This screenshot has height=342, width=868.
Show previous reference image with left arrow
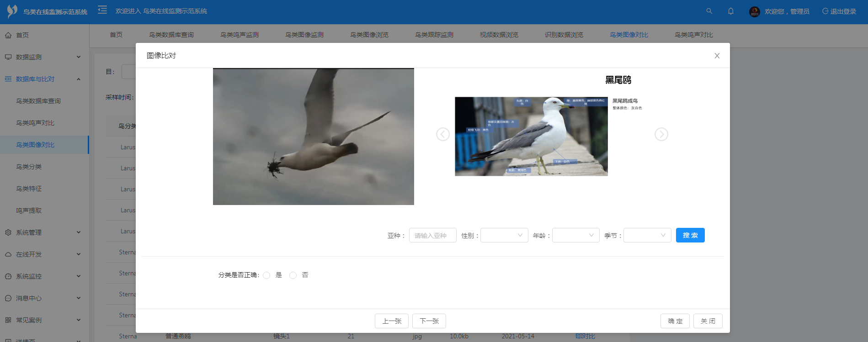(442, 134)
